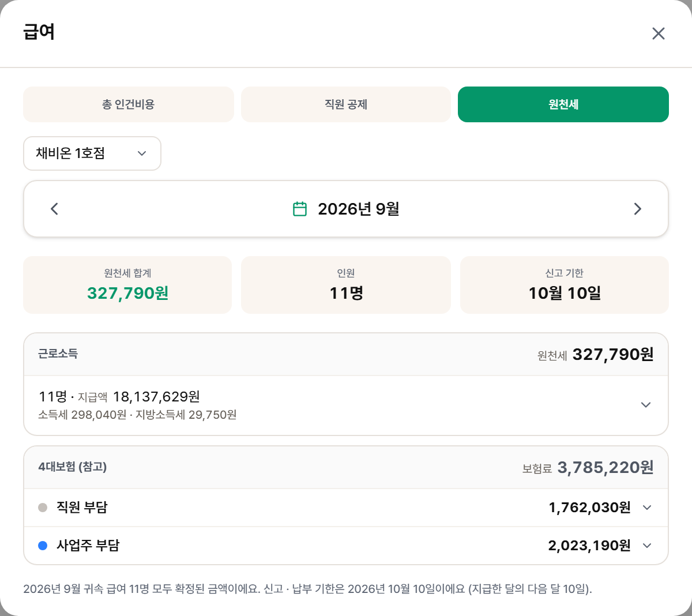Click the 신고 기한 10월 10일 card
The height and width of the screenshot is (616, 692).
click(x=565, y=285)
